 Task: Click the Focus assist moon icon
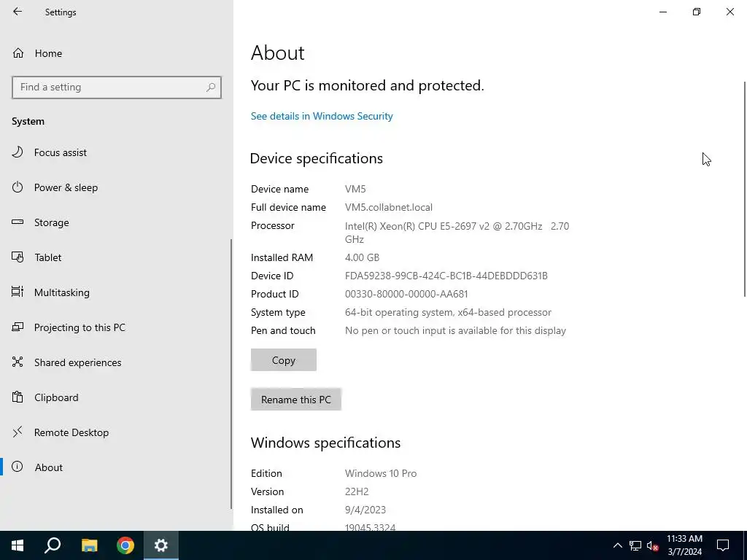[x=18, y=152]
